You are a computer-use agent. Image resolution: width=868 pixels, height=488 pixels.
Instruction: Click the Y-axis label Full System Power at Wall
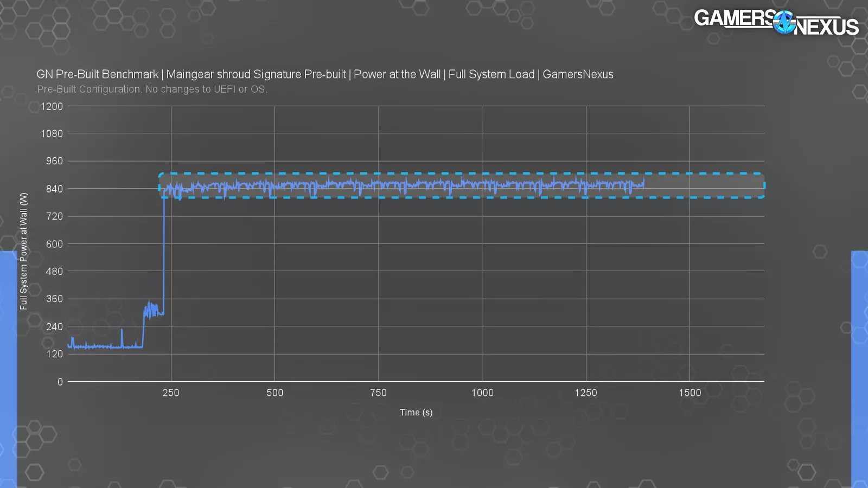click(x=23, y=251)
